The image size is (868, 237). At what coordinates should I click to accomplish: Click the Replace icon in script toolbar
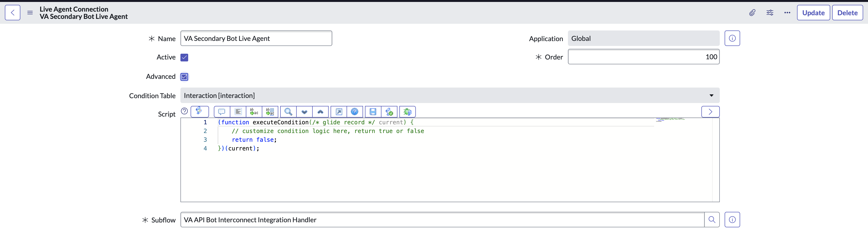click(254, 112)
